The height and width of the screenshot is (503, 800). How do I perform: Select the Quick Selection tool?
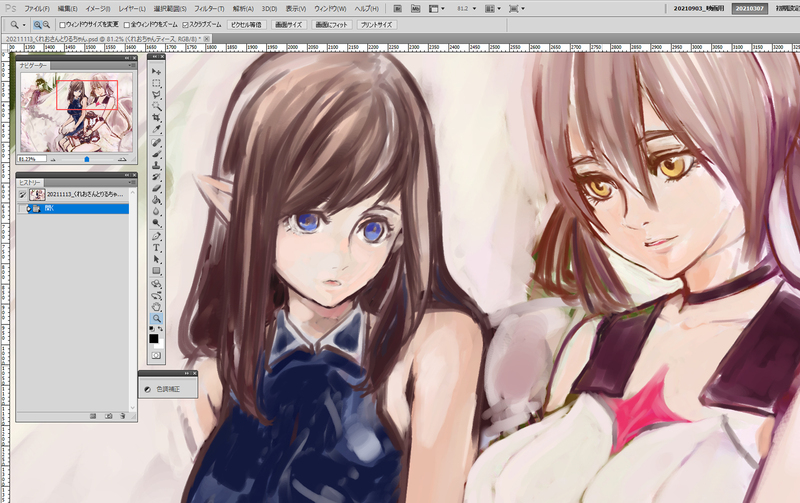tap(157, 106)
